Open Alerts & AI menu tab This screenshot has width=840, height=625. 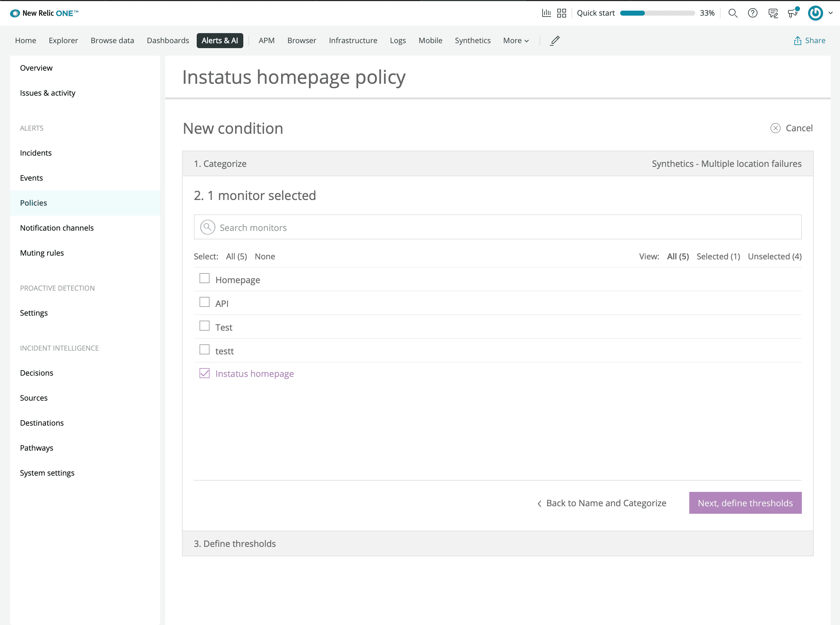click(x=220, y=40)
